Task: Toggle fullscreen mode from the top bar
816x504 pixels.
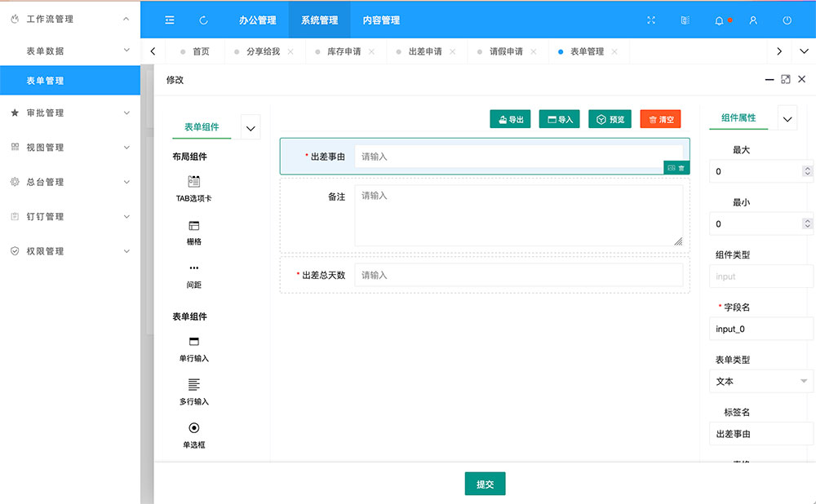Action: 651,20
